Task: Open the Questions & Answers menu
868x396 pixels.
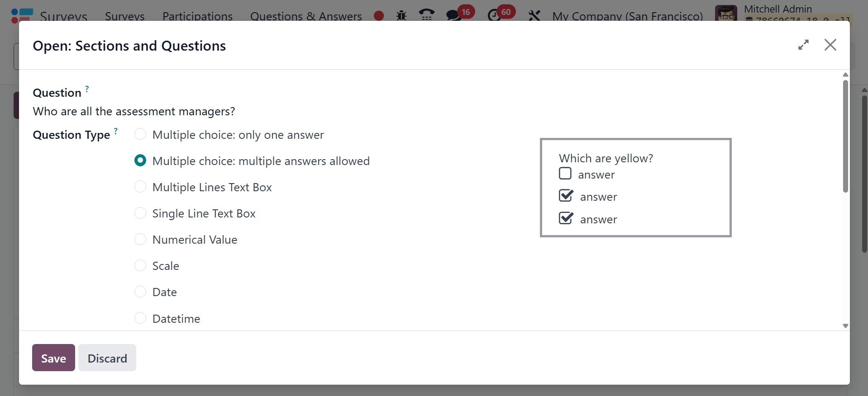Action: pyautogui.click(x=306, y=16)
